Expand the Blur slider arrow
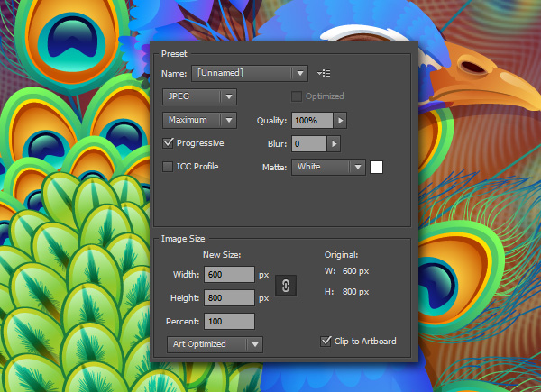The width and height of the screenshot is (541, 392). coord(334,144)
